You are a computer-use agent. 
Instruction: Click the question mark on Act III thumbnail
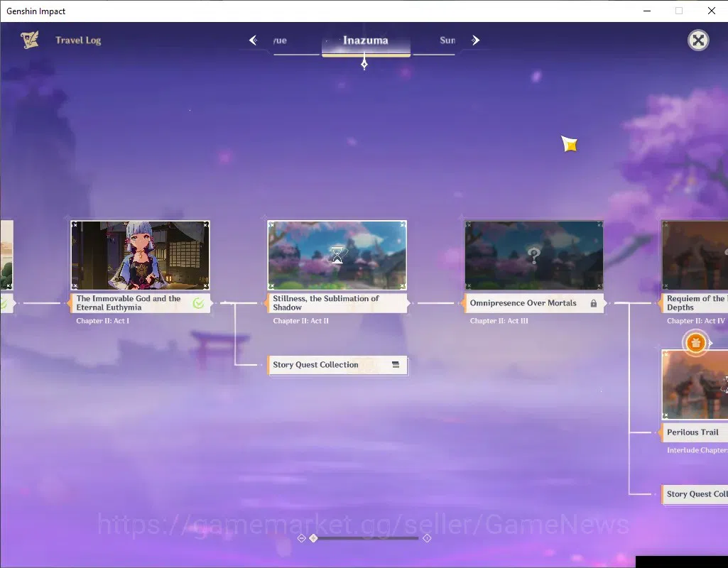[x=534, y=255]
